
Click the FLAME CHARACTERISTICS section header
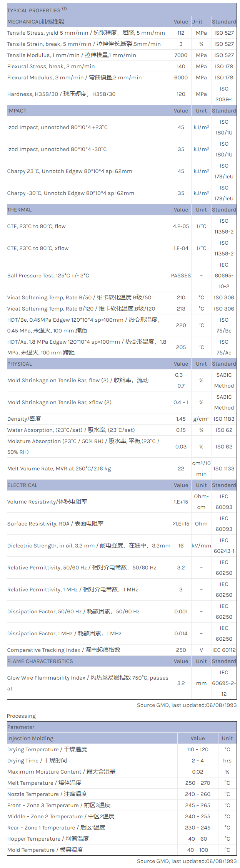[40, 661]
